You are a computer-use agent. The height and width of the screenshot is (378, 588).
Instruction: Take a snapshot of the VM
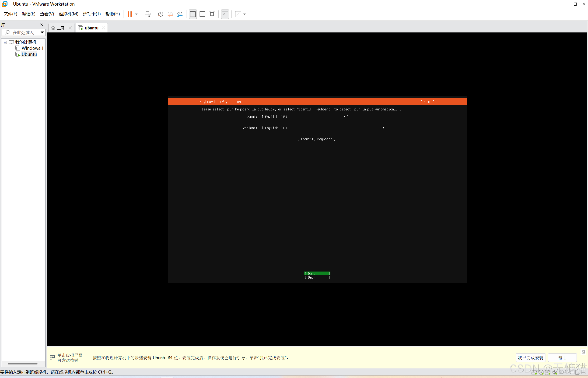tap(161, 14)
